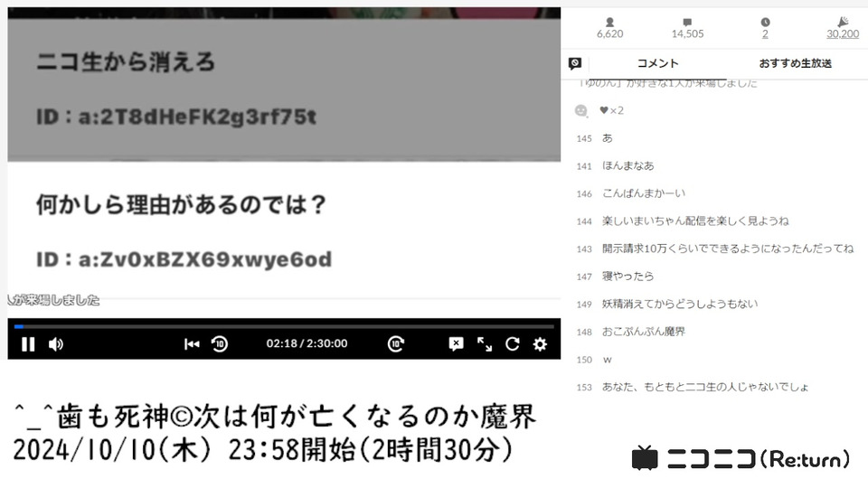Screen dimensions: 868x488
Task: Click the comment filter icon beside コメント tab
Action: click(x=575, y=63)
